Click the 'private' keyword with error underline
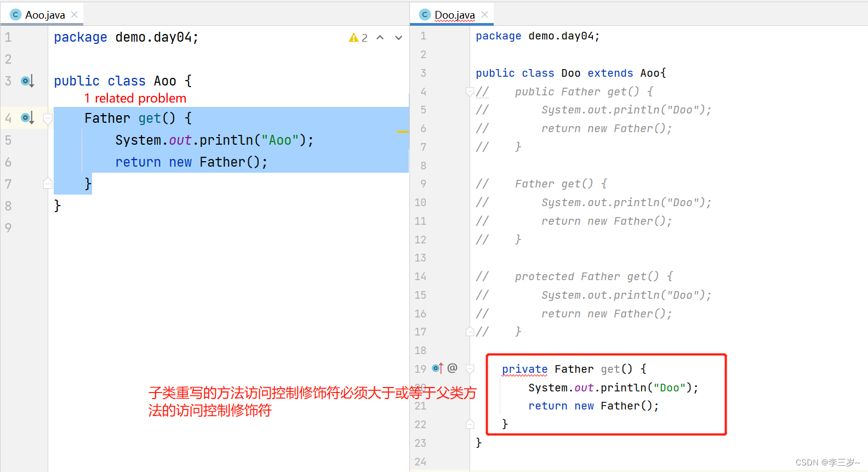 coord(524,369)
